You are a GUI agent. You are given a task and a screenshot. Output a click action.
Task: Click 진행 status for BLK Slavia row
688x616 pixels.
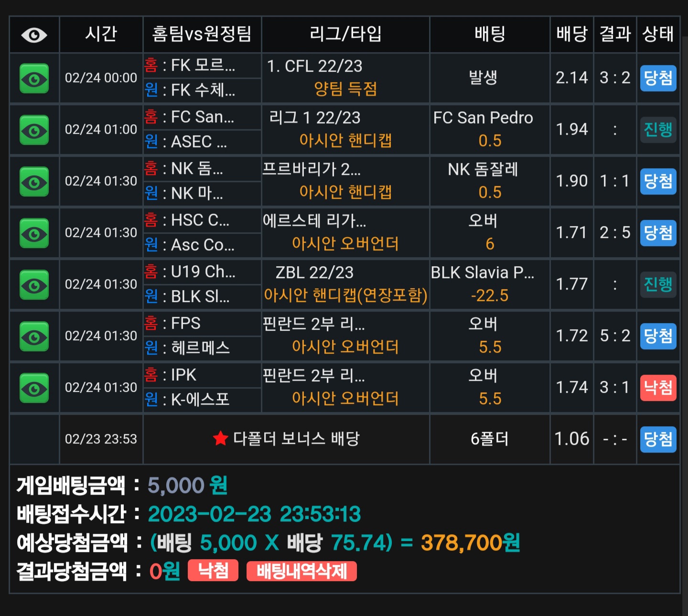(x=658, y=284)
